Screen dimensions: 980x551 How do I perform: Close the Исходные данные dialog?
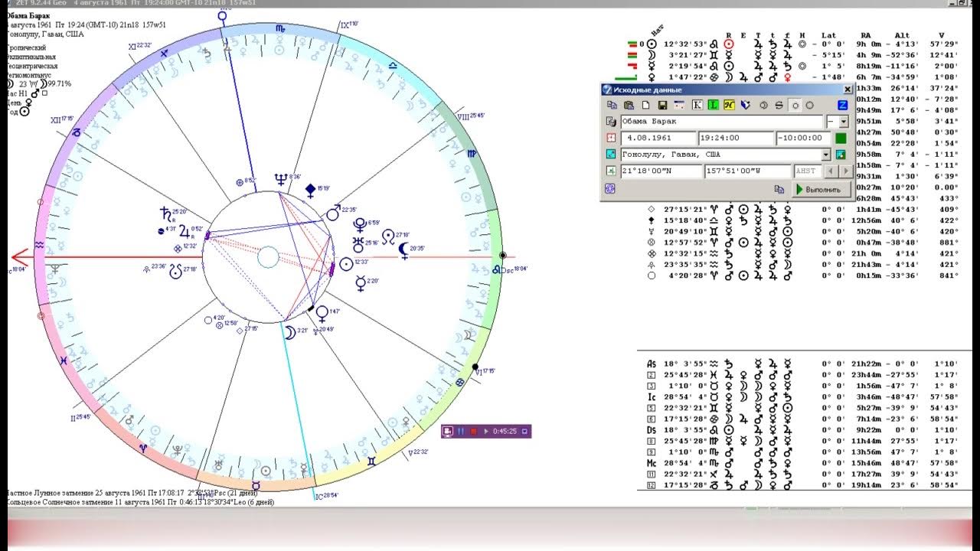(848, 90)
